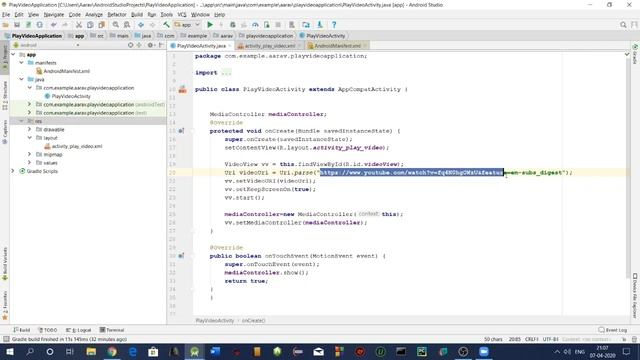Open File Explorer from the taskbar
Screen dimensions: 640x360
point(91,351)
